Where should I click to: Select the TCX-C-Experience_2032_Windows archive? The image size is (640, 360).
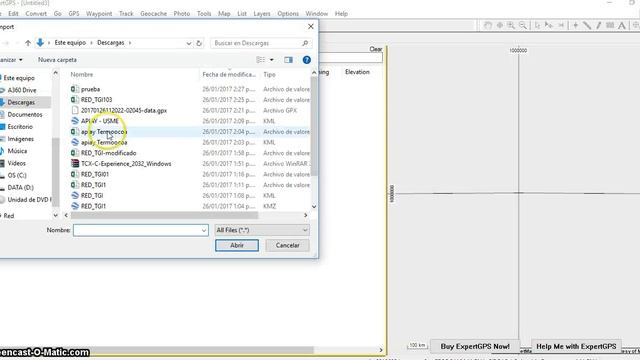(x=126, y=164)
